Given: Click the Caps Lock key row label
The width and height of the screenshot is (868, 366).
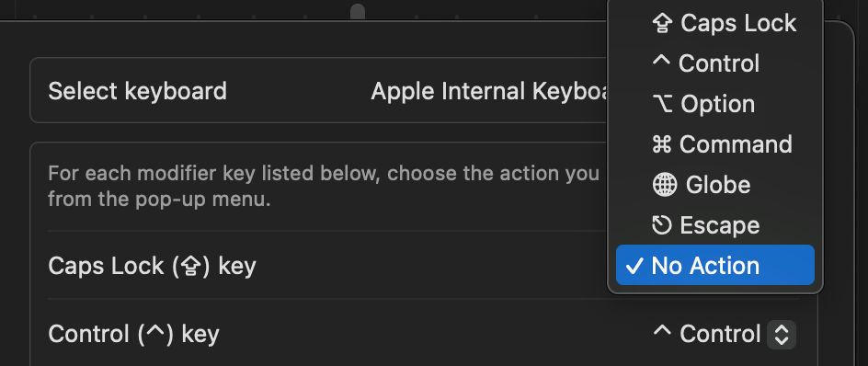Looking at the screenshot, I should pos(153,267).
